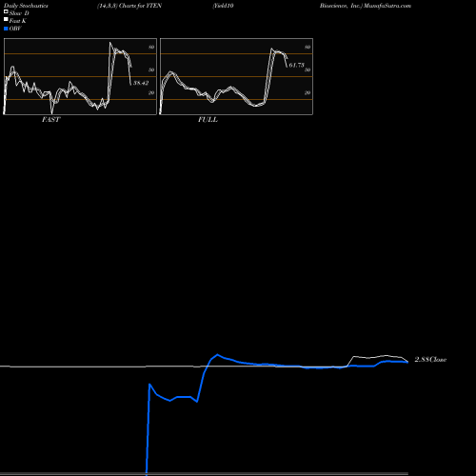Click the blue OBV legend swatch
This screenshot has width=476, height=476.
click(6, 29)
